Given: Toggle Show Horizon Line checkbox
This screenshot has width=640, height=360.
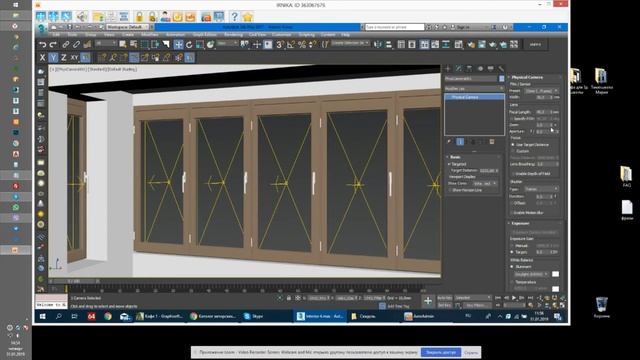Looking at the screenshot, I should click(450, 190).
